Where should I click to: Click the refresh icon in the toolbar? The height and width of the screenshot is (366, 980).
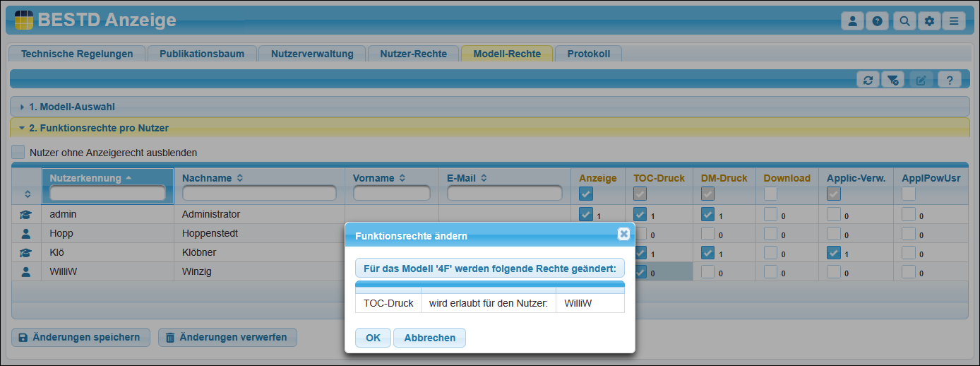coord(868,80)
